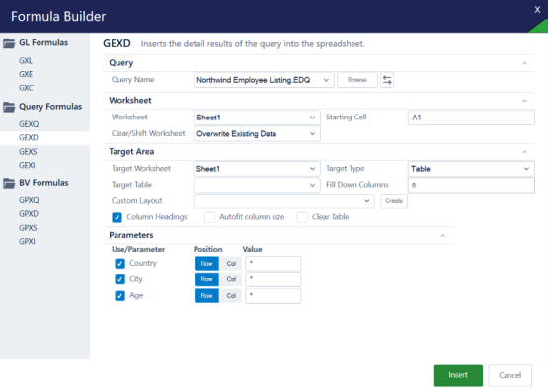The image size is (548, 392).
Task: Toggle the City parameter checkbox
Action: 119,279
